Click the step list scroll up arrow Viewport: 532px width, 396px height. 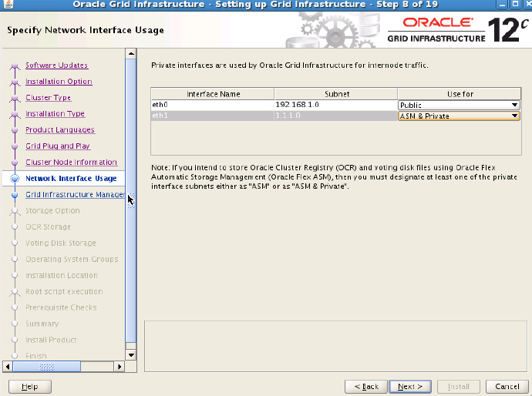point(131,54)
